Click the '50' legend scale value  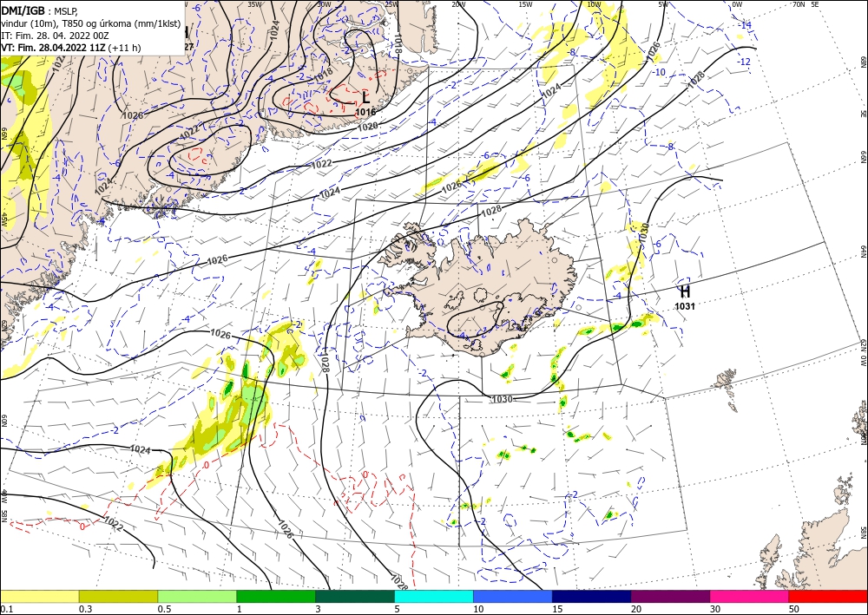pos(794,609)
